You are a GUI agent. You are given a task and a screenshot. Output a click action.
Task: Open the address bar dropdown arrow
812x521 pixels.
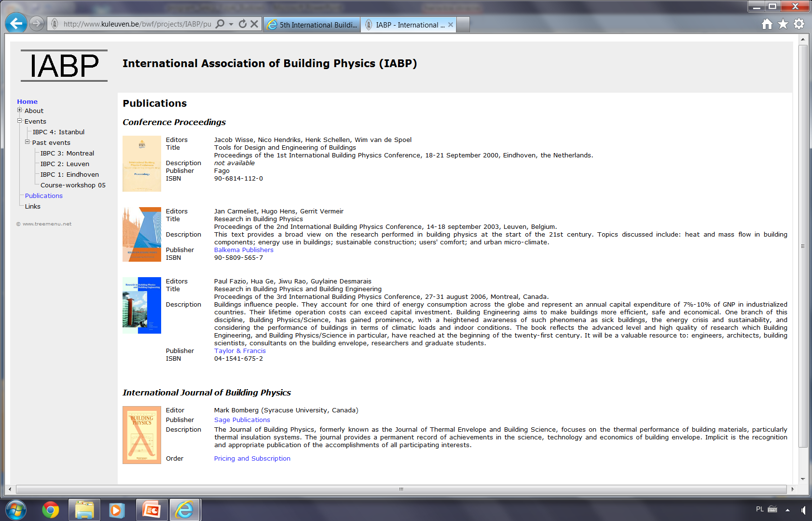click(x=231, y=24)
